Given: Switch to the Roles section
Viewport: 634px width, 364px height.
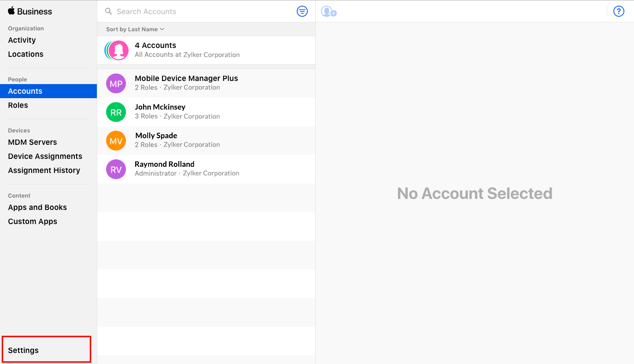Looking at the screenshot, I should pos(18,105).
